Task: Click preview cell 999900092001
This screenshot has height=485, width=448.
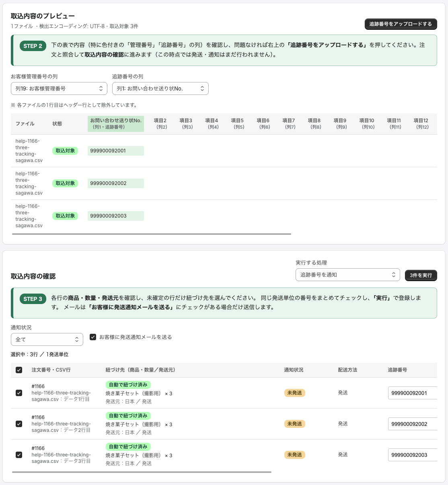Action: 116,151
